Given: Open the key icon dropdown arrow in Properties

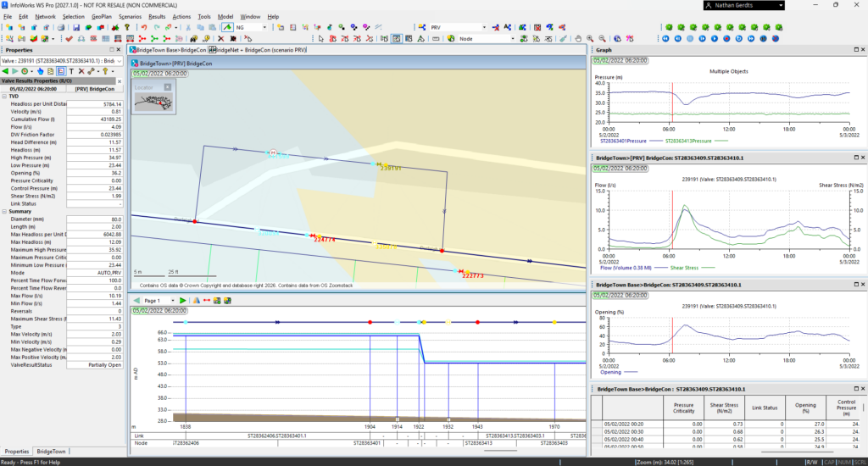Looking at the screenshot, I should tap(113, 71).
